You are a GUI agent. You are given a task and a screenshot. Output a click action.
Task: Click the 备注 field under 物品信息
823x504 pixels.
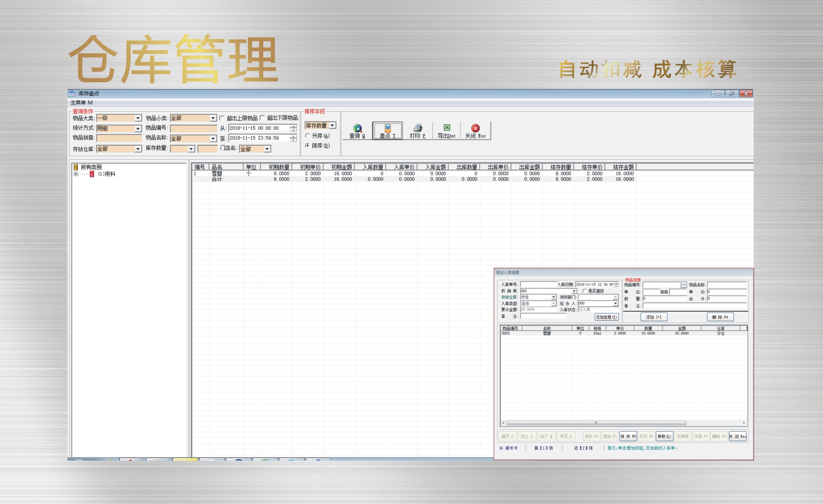pos(694,306)
